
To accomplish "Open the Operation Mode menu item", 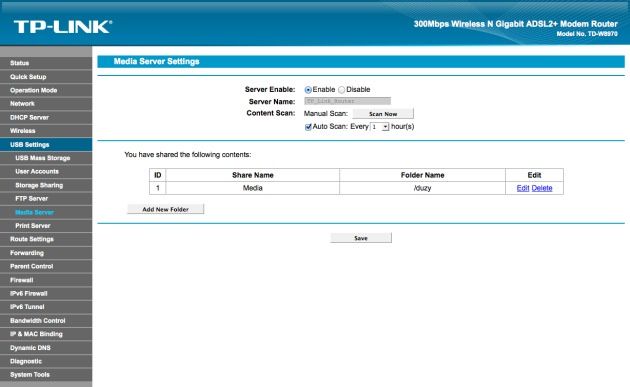I will click(46, 90).
